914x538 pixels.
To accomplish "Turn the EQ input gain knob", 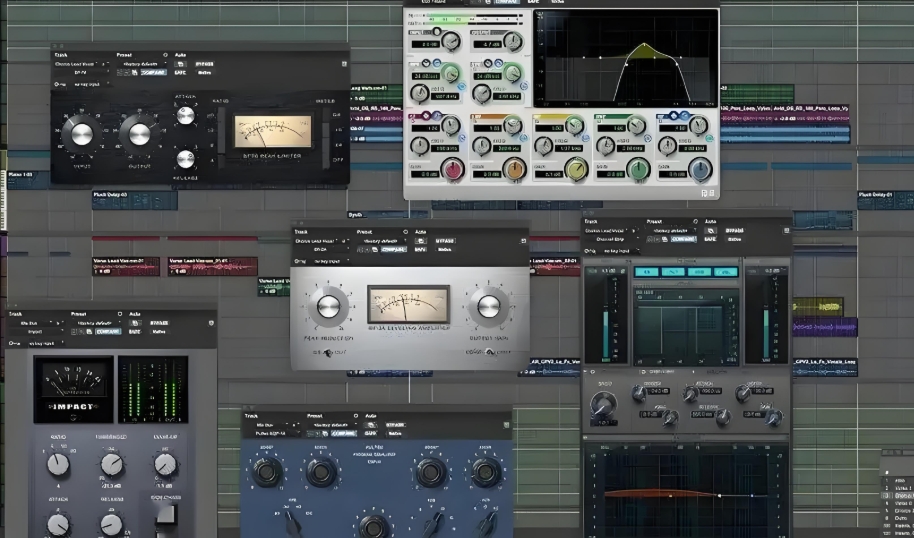I will coord(451,41).
